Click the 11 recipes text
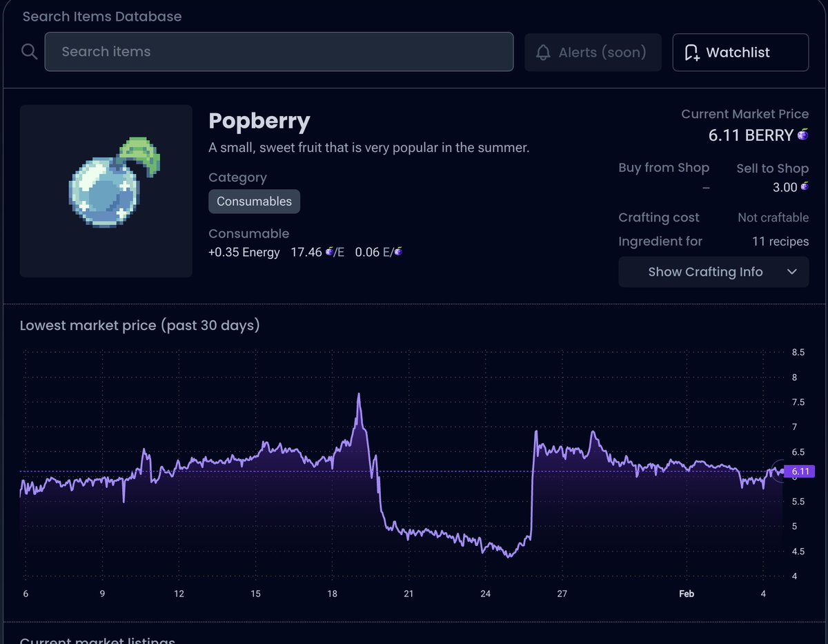This screenshot has height=644, width=828. coord(780,242)
